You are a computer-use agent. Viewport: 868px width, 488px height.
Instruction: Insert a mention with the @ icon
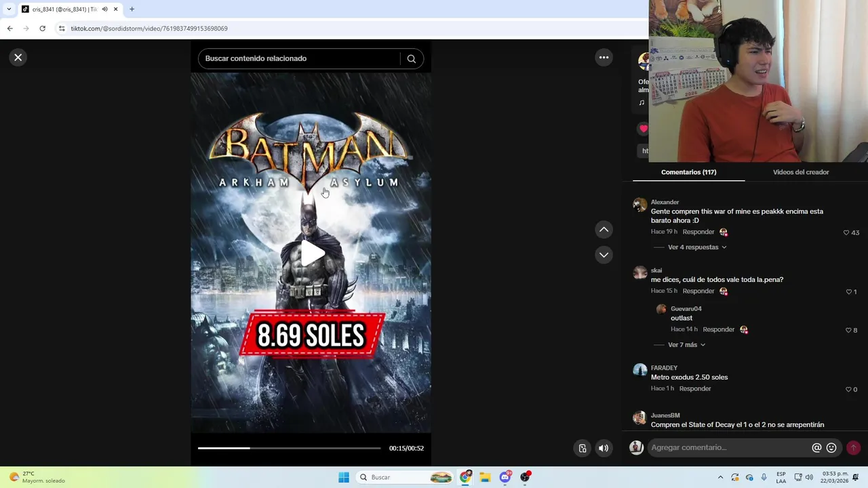click(816, 448)
